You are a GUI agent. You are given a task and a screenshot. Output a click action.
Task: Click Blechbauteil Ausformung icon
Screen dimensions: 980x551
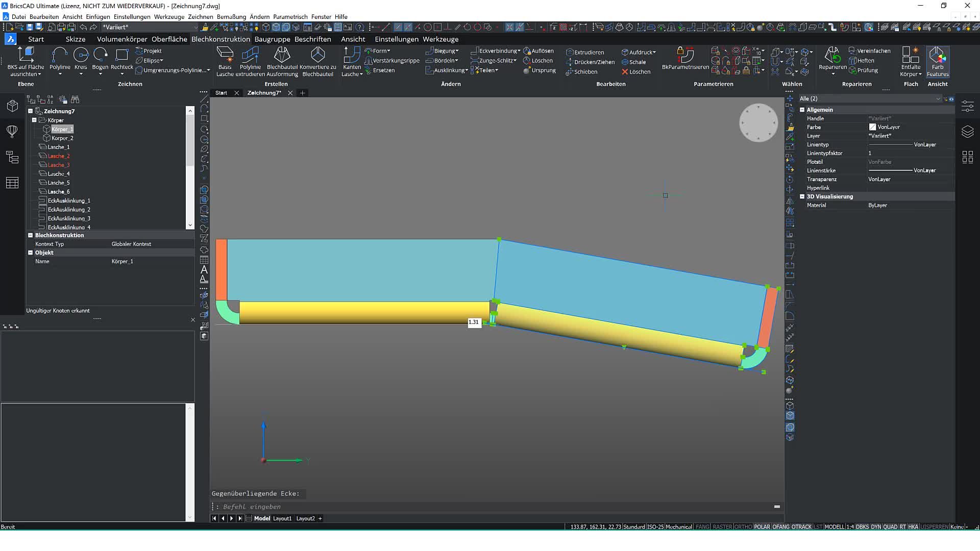tap(282, 61)
